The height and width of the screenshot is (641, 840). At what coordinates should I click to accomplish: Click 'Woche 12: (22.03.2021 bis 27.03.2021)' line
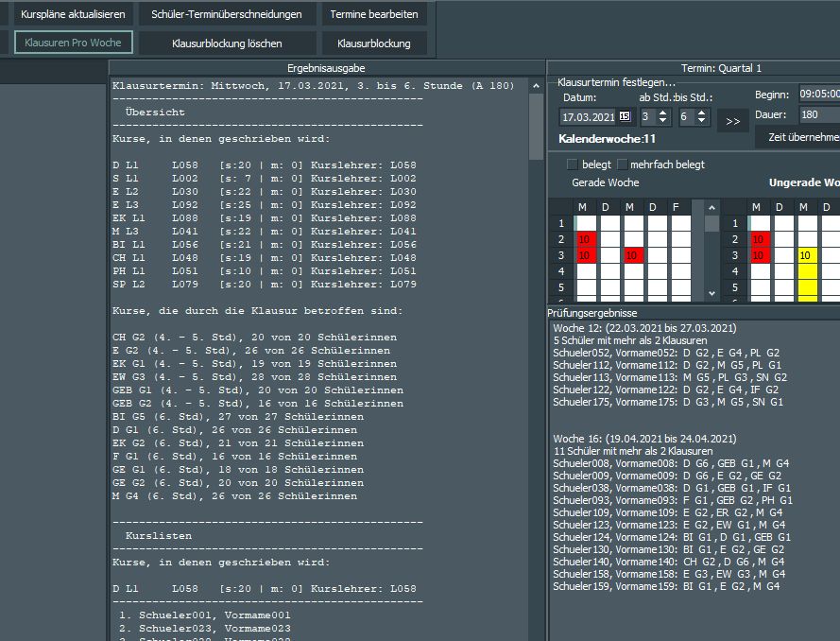click(x=644, y=328)
